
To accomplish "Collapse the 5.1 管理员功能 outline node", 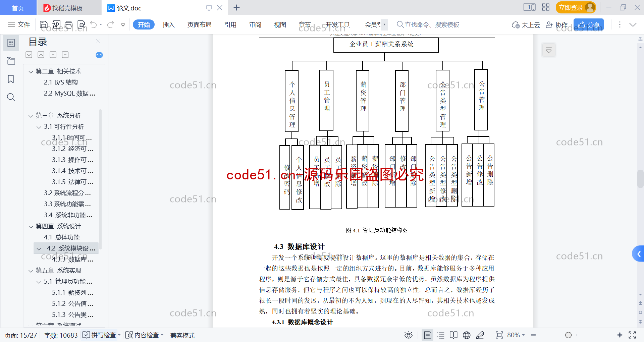I will pyautogui.click(x=39, y=282).
